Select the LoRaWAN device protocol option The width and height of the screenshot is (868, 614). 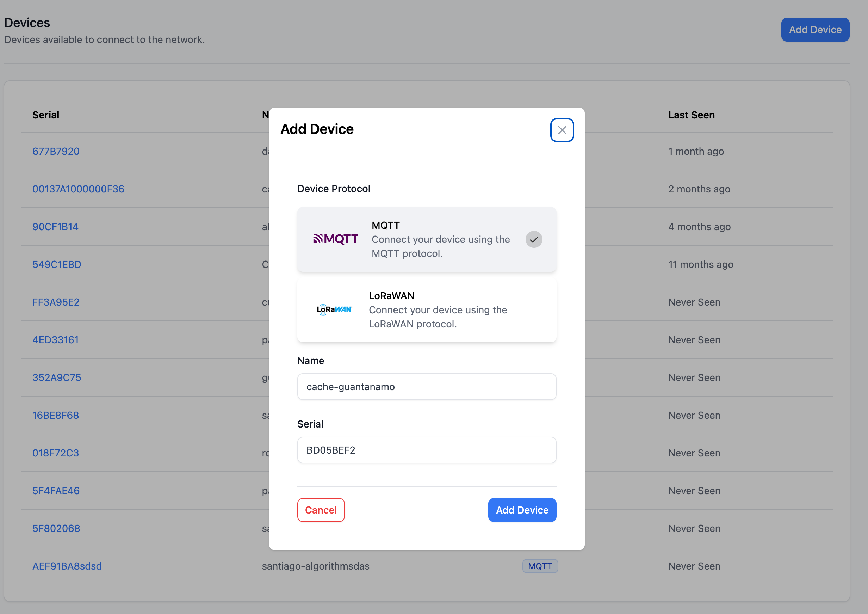tap(427, 310)
